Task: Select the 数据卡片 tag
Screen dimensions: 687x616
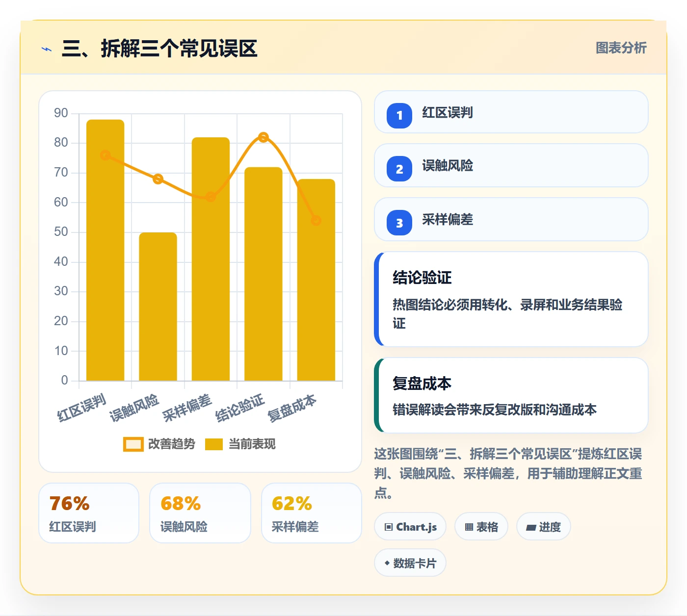Action: click(x=410, y=563)
